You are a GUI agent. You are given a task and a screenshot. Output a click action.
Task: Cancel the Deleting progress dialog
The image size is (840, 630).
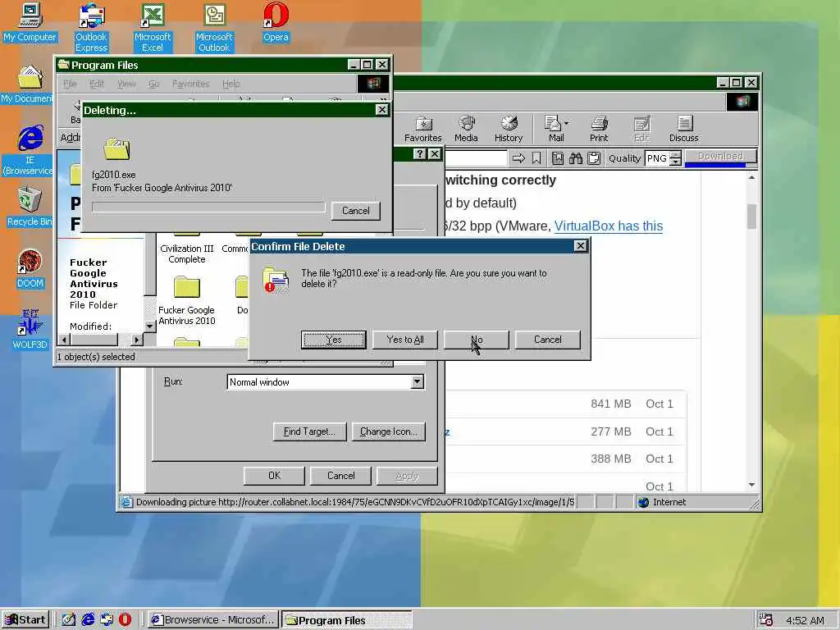pos(356,211)
